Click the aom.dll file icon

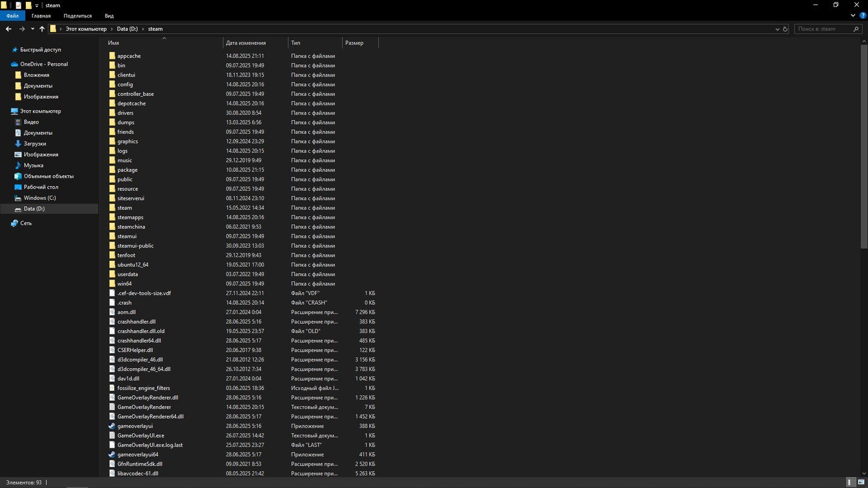click(112, 312)
